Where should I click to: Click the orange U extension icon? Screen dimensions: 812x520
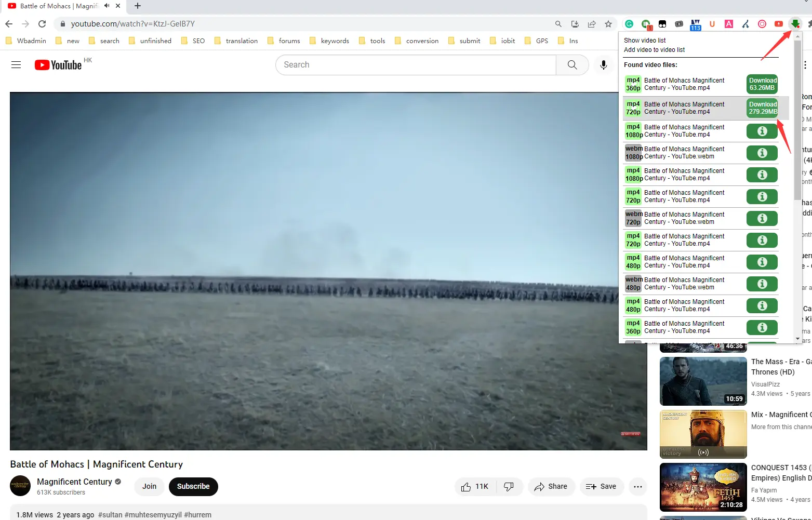[x=712, y=24]
